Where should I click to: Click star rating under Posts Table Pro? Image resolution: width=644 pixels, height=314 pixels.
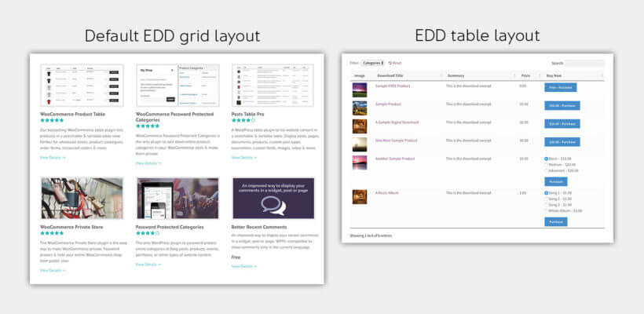243,120
